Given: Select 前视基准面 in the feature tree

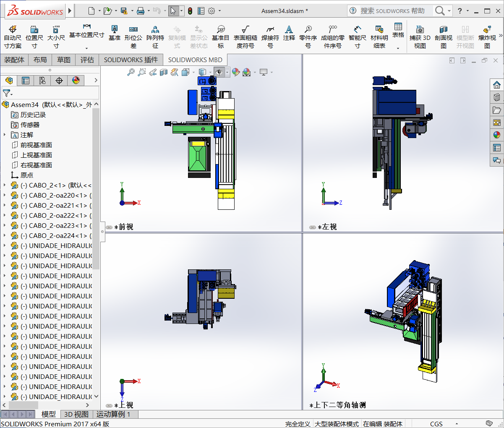Looking at the screenshot, I should click(x=36, y=145).
